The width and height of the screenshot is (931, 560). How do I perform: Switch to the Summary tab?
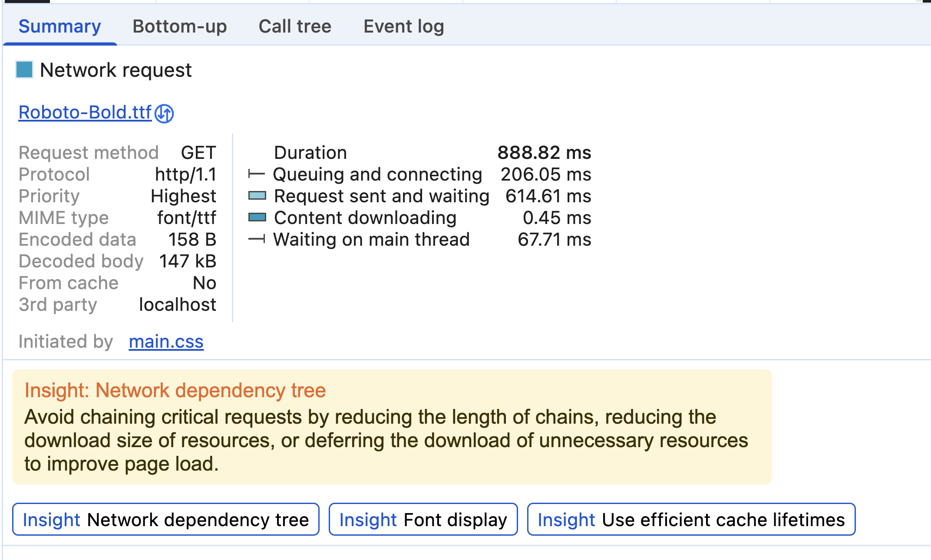(x=60, y=26)
